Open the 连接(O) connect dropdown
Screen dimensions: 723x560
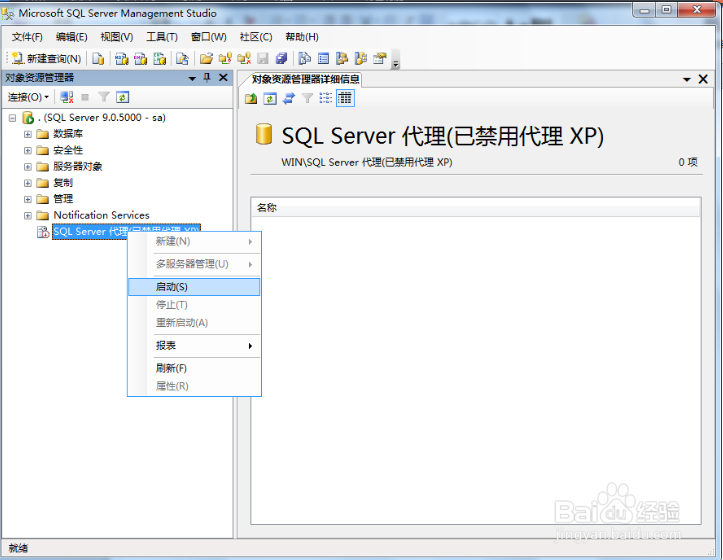tap(28, 97)
